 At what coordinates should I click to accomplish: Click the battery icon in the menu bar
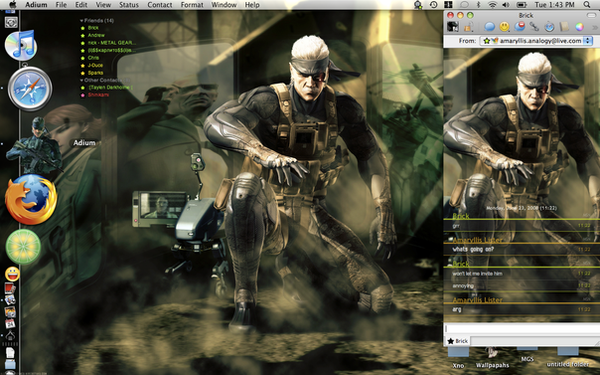coord(522,5)
